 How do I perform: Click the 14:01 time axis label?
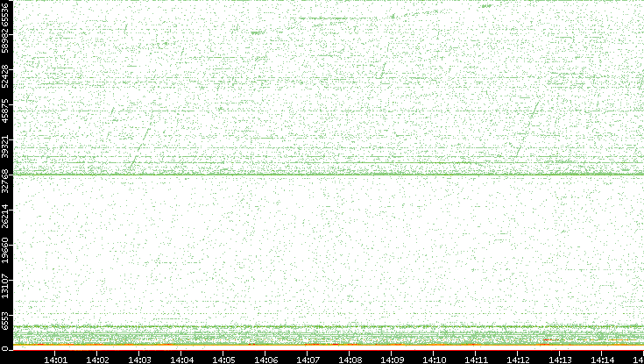pos(55,360)
